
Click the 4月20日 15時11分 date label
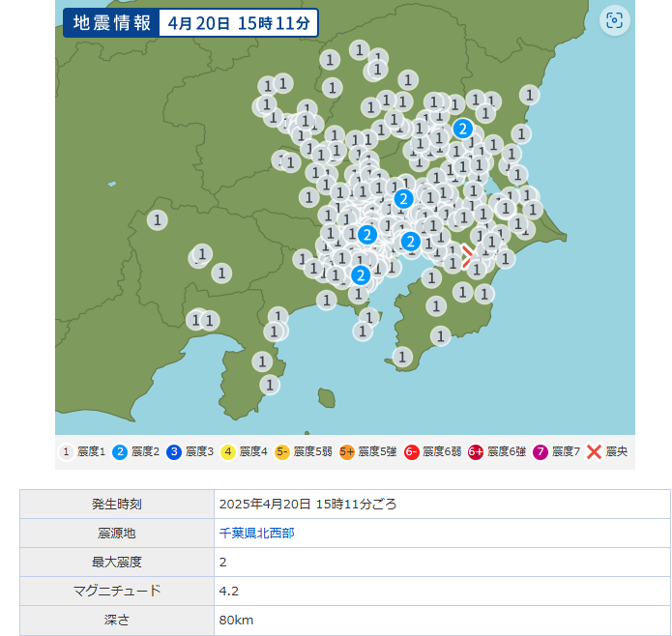tap(238, 23)
